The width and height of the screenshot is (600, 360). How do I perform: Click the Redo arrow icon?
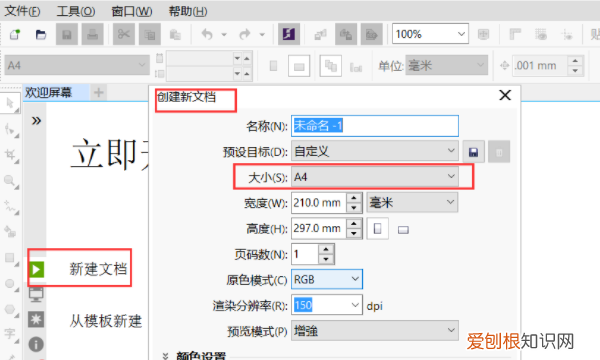tap(245, 34)
